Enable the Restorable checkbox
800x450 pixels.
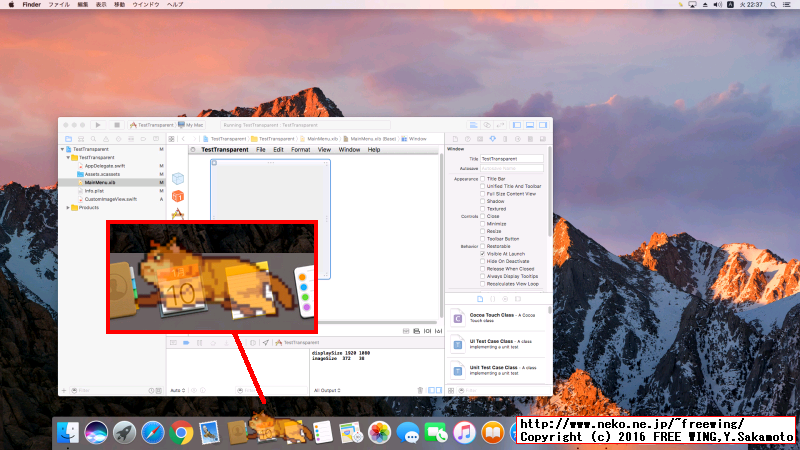[482, 246]
